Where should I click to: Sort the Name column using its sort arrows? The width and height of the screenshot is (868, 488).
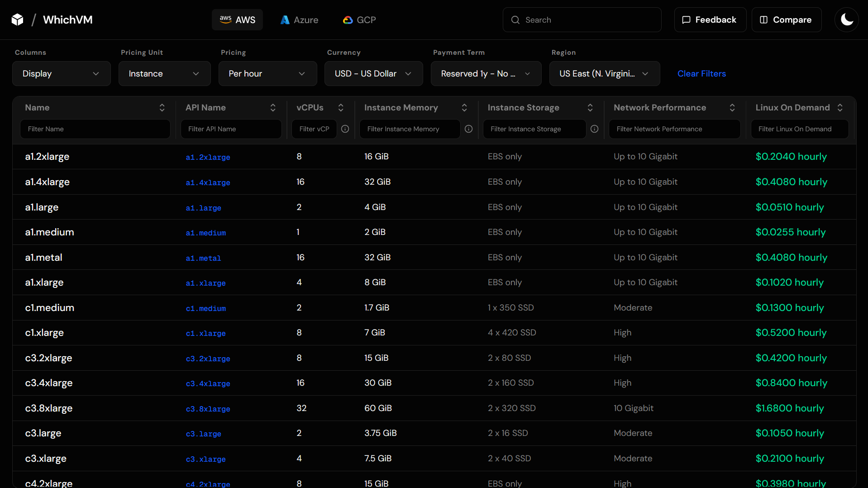(162, 107)
